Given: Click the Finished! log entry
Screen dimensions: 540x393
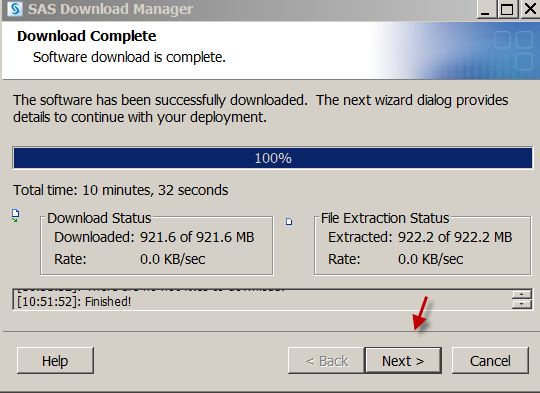Looking at the screenshot, I should pyautogui.click(x=74, y=302).
